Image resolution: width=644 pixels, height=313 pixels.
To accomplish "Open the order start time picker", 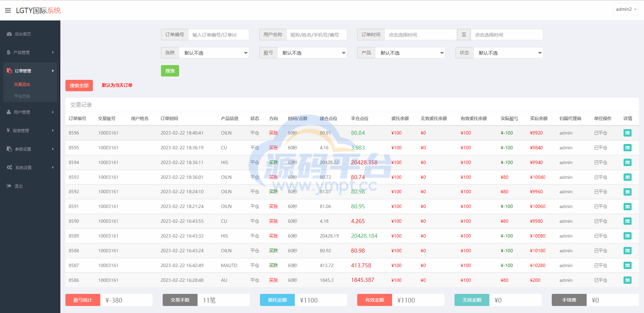I will tap(421, 35).
